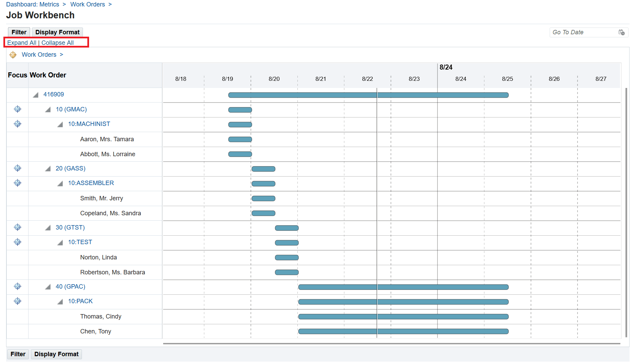Click the focus icon for 30 (GTST)
Viewport: 636px width, 364px height.
(17, 227)
